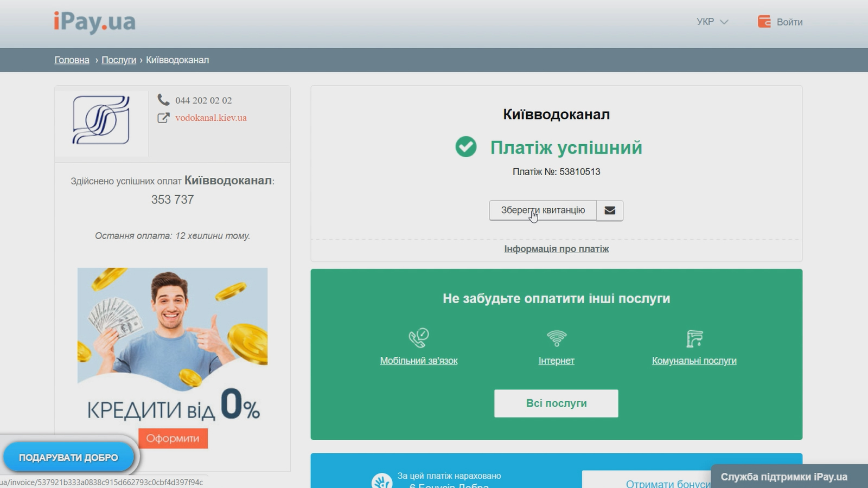Open the vodokanal.kiev.ua website link

coord(210,118)
